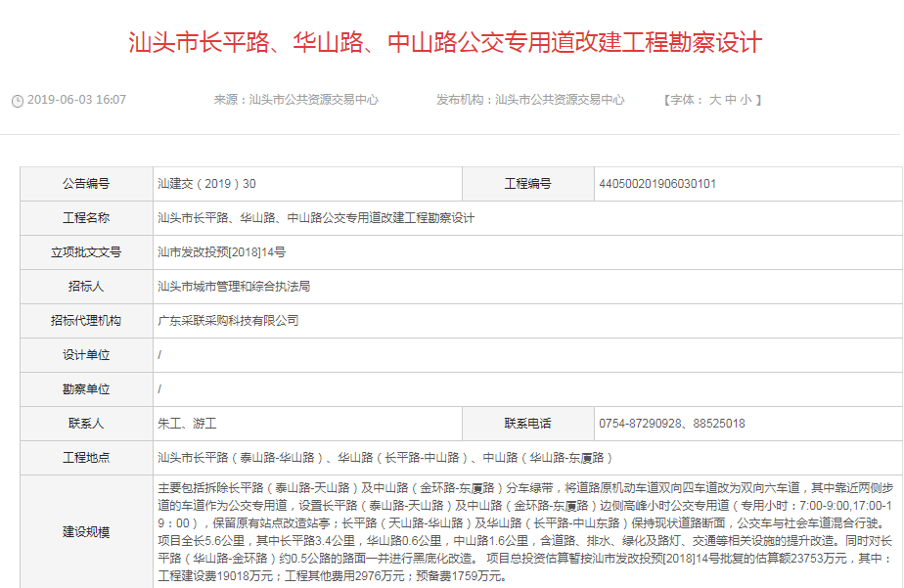Click the 公告编号 label cell

88,182
